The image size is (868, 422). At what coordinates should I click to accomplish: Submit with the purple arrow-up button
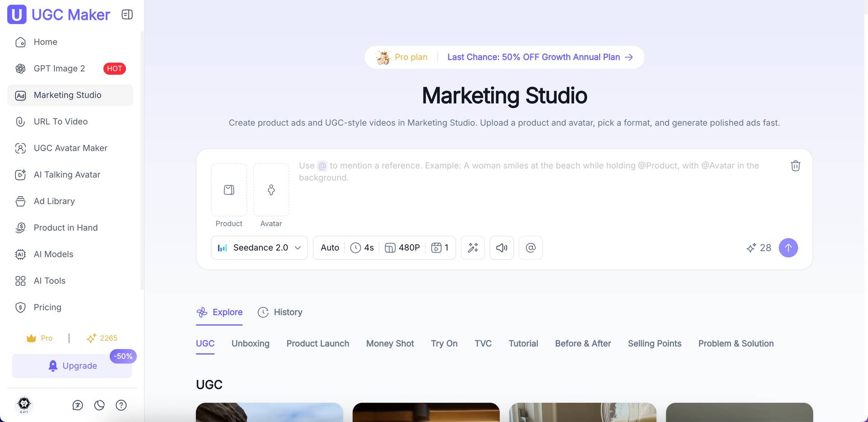(788, 248)
